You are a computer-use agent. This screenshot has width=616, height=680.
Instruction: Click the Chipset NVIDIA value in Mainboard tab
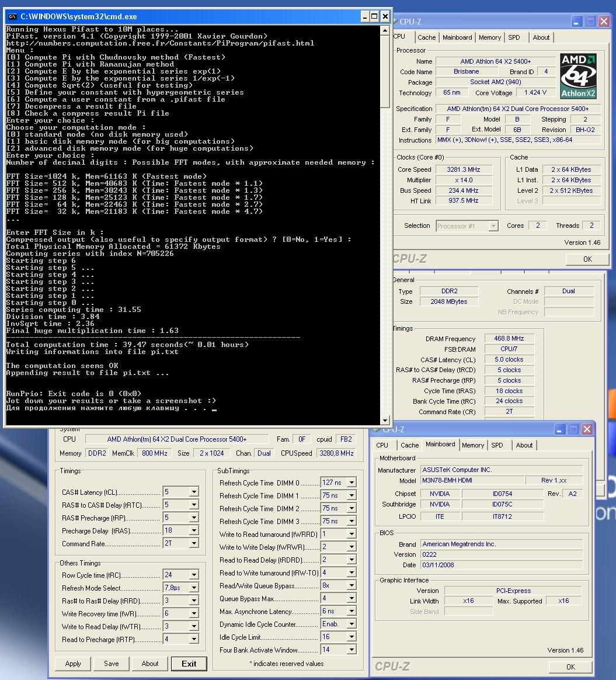pyautogui.click(x=440, y=494)
